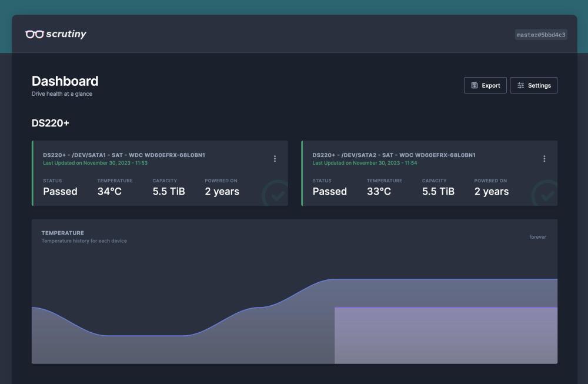Click the save icon in Export button
588x384 pixels.
click(475, 85)
